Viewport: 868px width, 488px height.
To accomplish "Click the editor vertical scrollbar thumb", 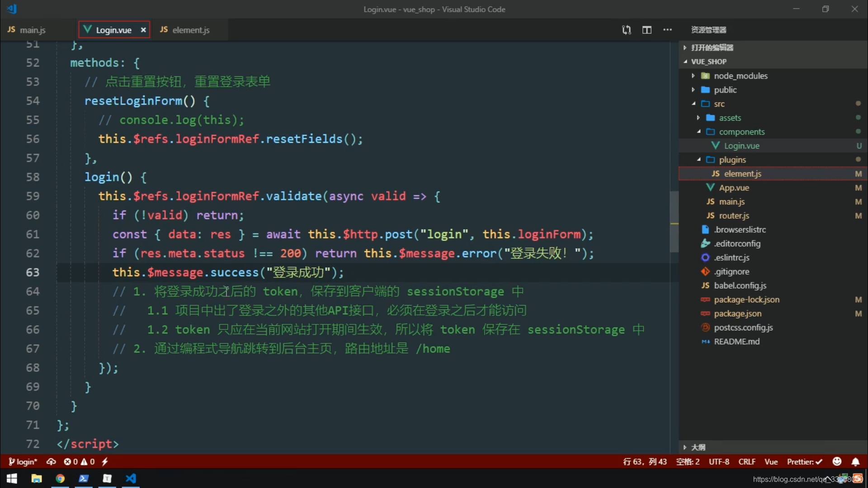I will point(674,221).
